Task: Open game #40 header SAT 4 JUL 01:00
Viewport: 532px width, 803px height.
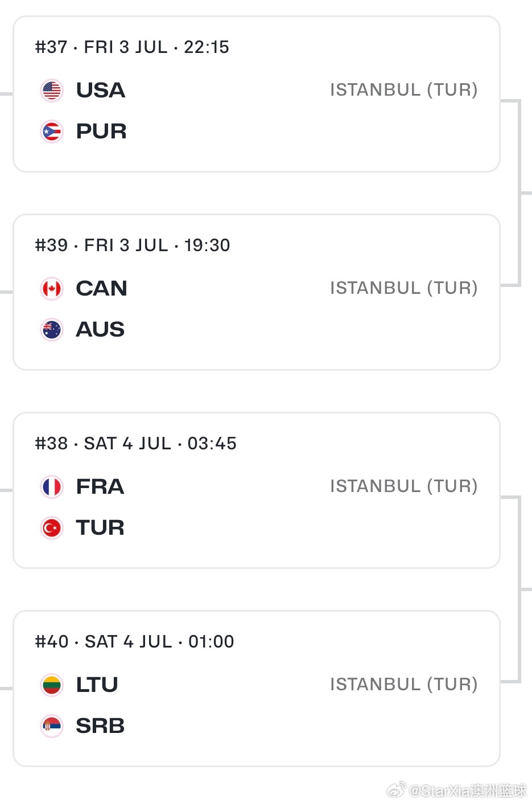Action: click(x=134, y=641)
